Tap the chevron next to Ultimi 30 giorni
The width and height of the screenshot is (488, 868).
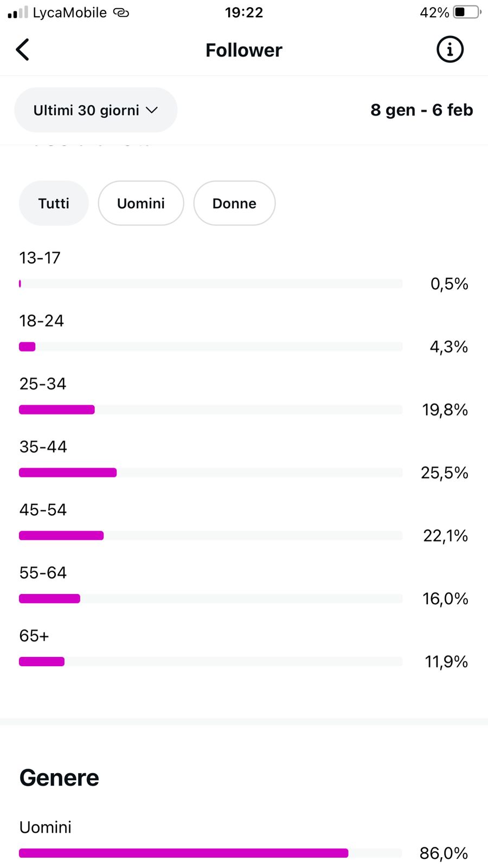(152, 110)
